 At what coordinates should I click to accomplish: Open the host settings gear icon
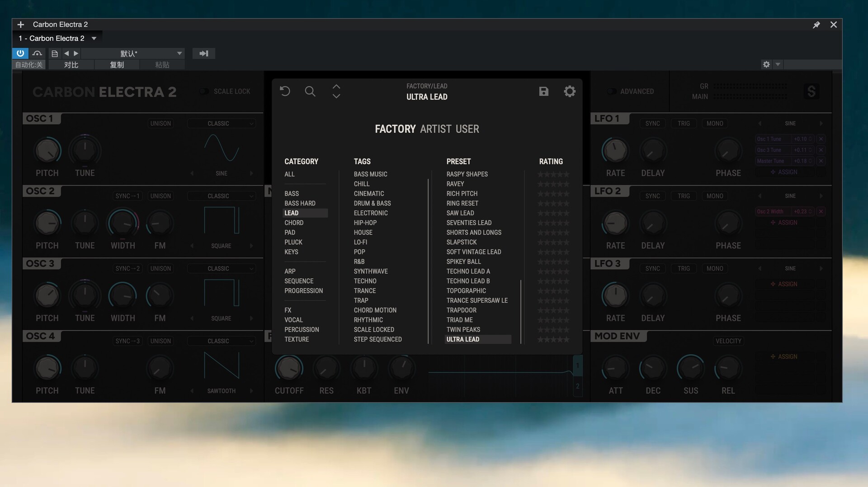point(766,64)
